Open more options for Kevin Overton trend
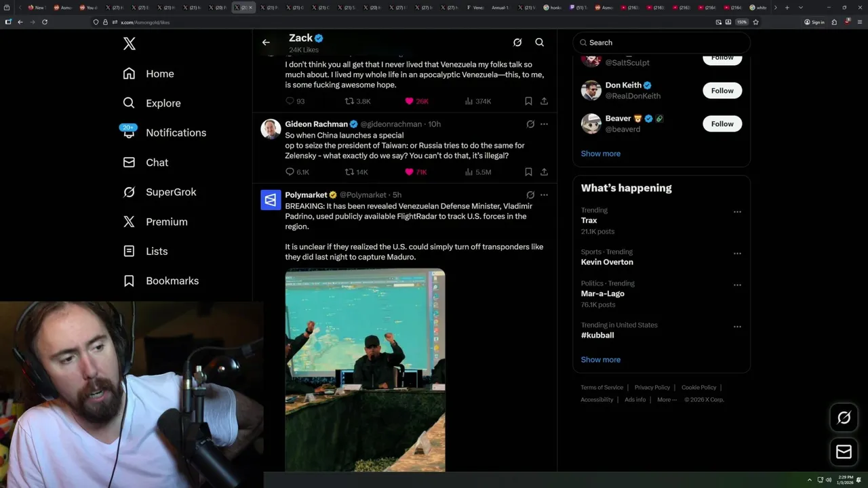Image resolution: width=868 pixels, height=488 pixels. coord(737,253)
